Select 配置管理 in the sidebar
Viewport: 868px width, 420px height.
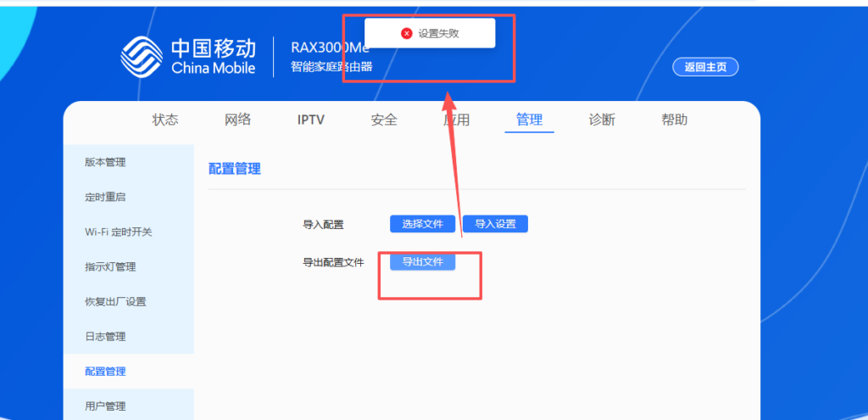tap(129, 372)
